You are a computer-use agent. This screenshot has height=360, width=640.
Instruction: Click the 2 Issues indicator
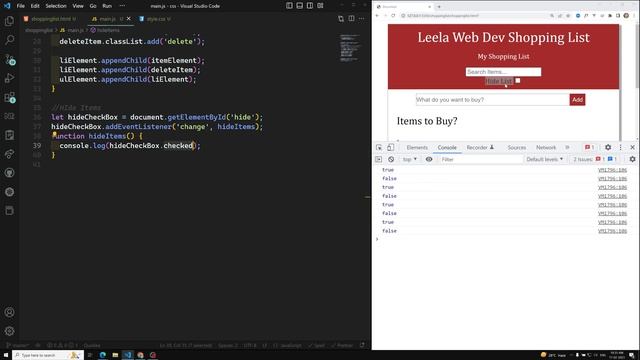click(x=594, y=159)
